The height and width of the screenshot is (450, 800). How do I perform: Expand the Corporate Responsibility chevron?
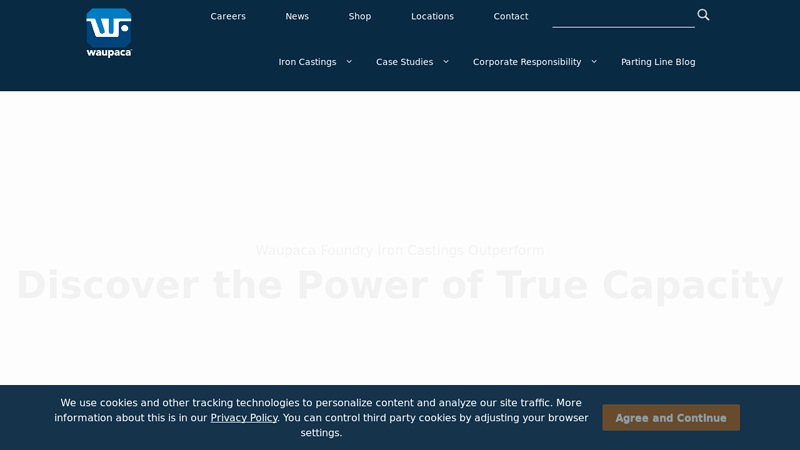click(594, 62)
